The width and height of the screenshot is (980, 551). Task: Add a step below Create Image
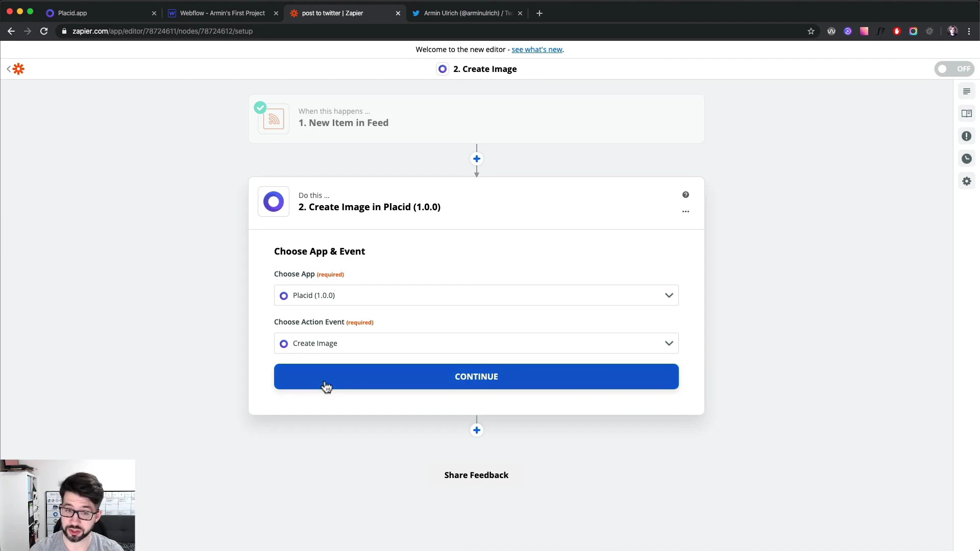[x=476, y=430]
